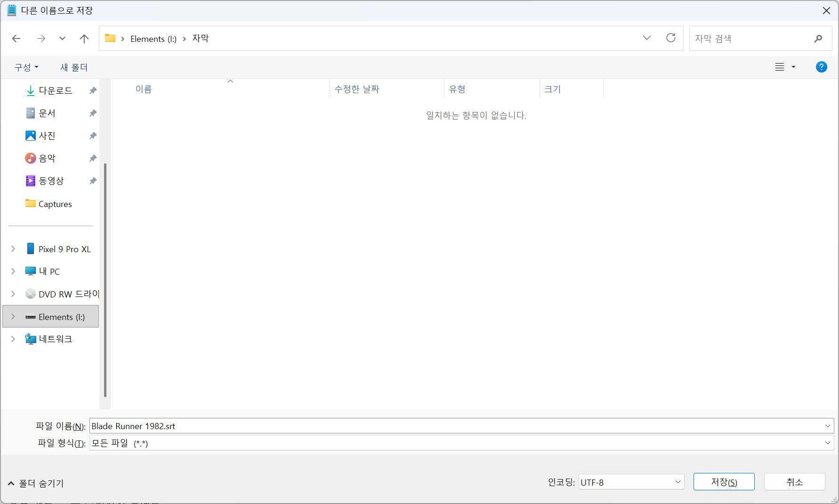This screenshot has width=839, height=504.
Task: Expand the address bar history dropdown
Action: 647,38
